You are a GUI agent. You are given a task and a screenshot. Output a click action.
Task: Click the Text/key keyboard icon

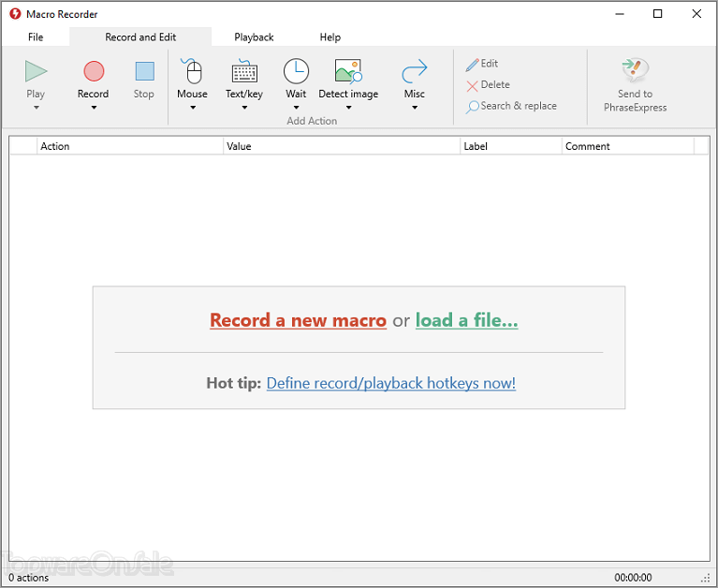(244, 71)
